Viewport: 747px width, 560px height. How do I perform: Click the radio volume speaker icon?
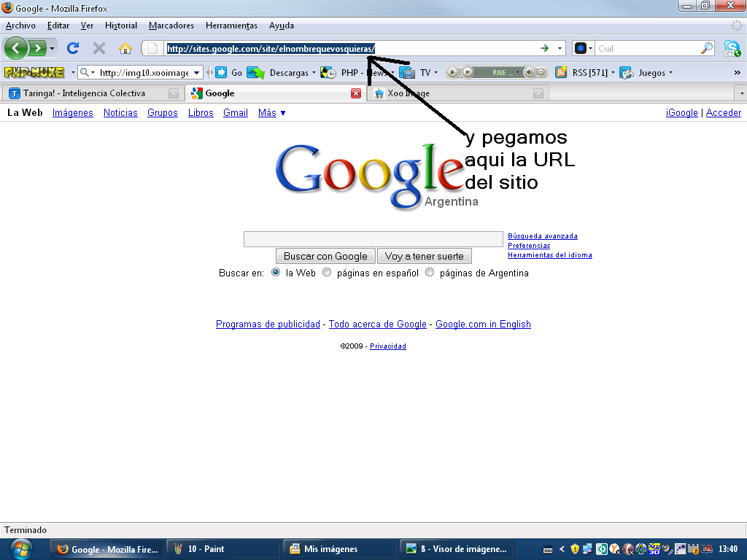[530, 72]
